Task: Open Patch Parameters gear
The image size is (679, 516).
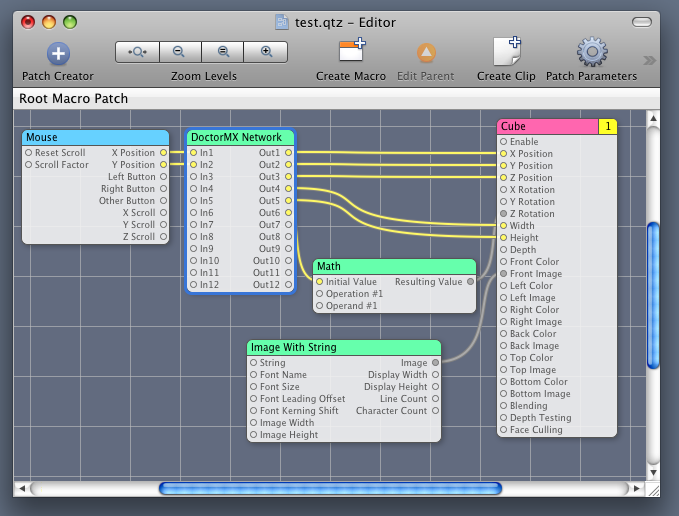Action: [592, 52]
